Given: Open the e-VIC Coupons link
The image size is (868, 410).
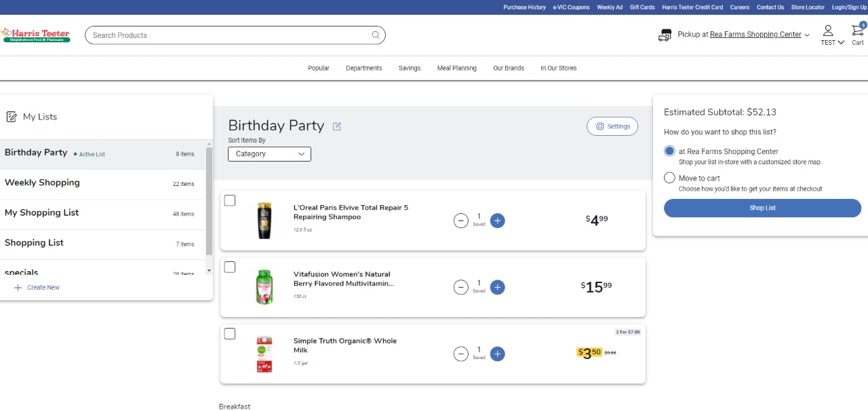Looking at the screenshot, I should coord(571,7).
